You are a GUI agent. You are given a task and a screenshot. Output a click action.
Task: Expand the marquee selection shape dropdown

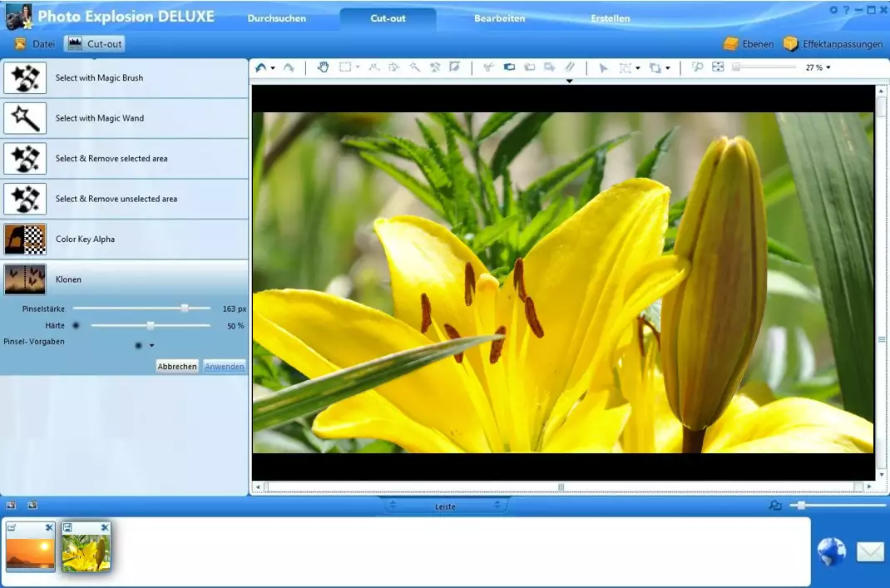(x=358, y=67)
